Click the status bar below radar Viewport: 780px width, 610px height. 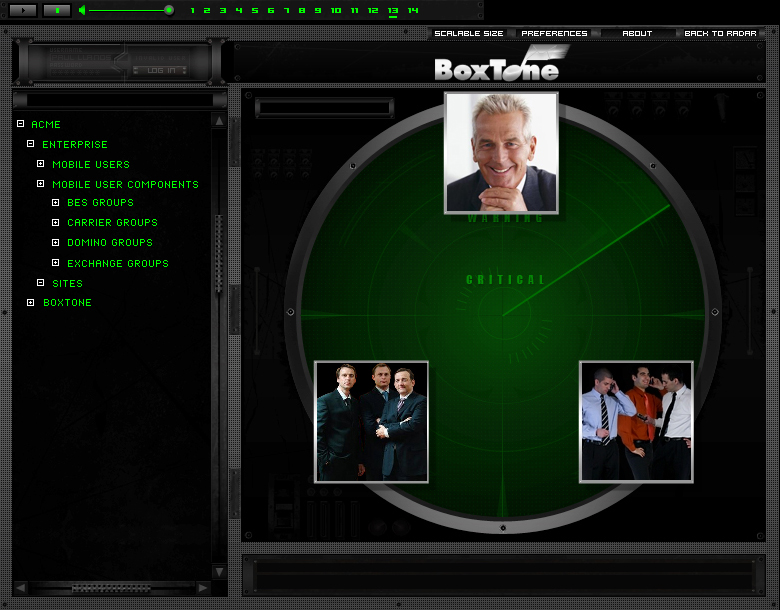point(503,575)
